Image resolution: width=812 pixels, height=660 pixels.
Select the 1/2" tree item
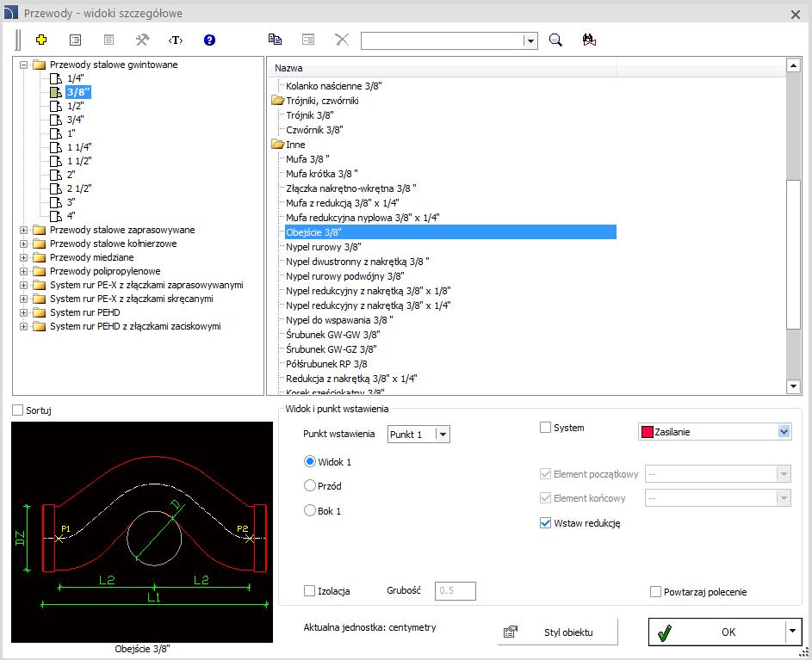[x=75, y=106]
